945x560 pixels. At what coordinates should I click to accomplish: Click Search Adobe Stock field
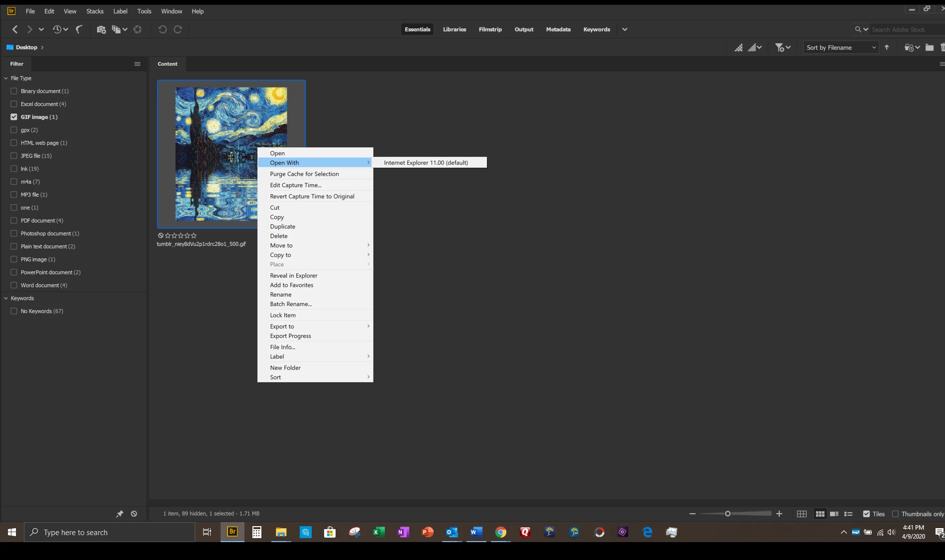point(906,30)
